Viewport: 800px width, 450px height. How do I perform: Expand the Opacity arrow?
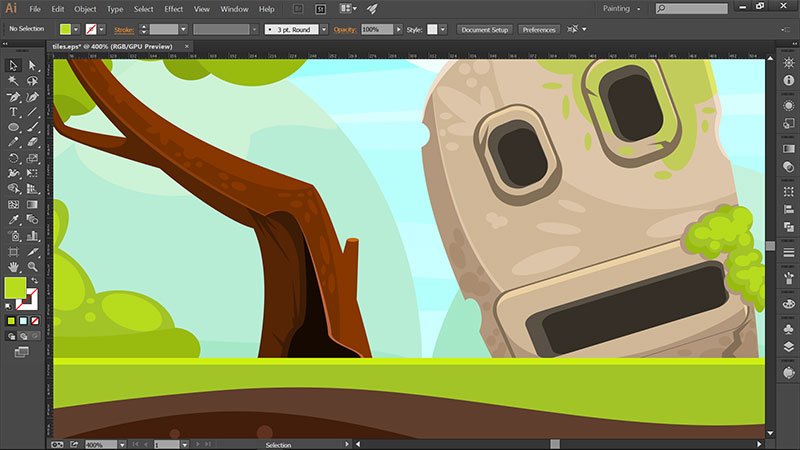[x=398, y=30]
